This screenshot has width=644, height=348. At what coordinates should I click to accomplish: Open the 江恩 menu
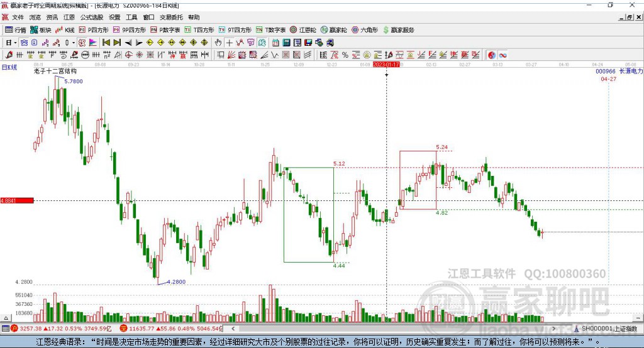tap(69, 17)
